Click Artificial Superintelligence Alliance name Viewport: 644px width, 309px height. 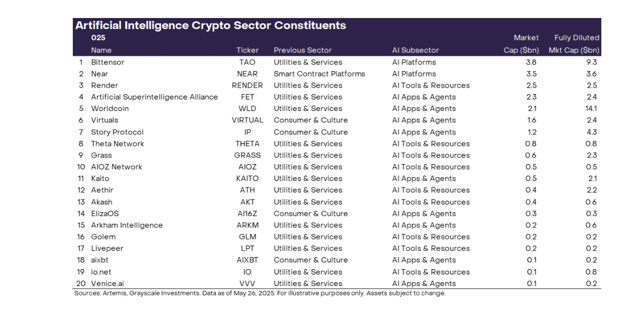point(154,97)
